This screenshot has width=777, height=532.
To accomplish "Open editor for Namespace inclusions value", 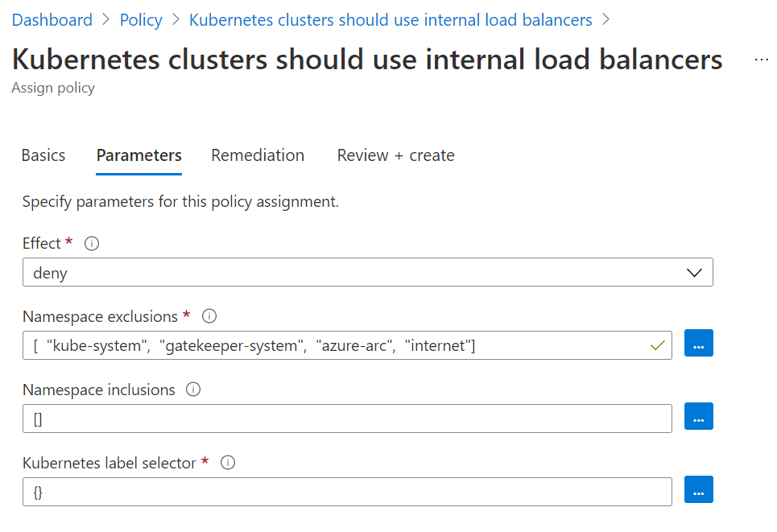I will click(x=699, y=416).
